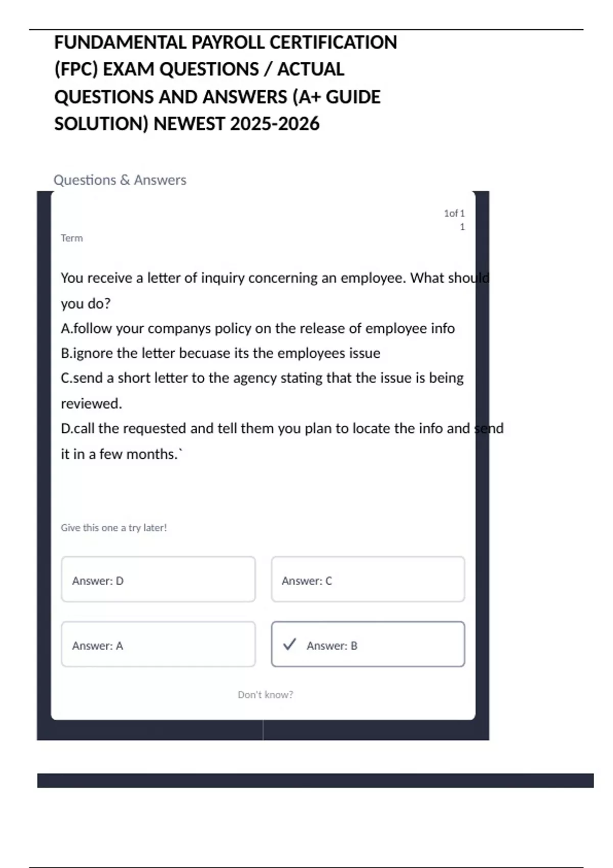This screenshot has height=868, width=613.
Task: Click option B text about ignoring the letter
Action: [220, 353]
